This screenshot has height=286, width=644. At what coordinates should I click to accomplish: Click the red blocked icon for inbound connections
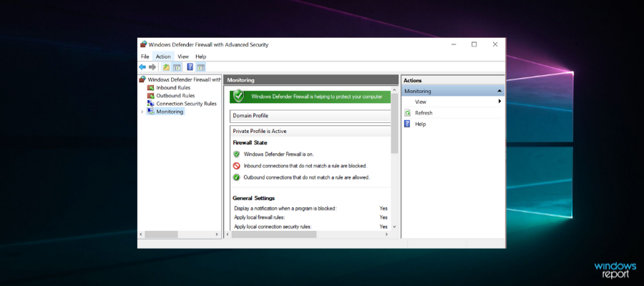point(237,166)
